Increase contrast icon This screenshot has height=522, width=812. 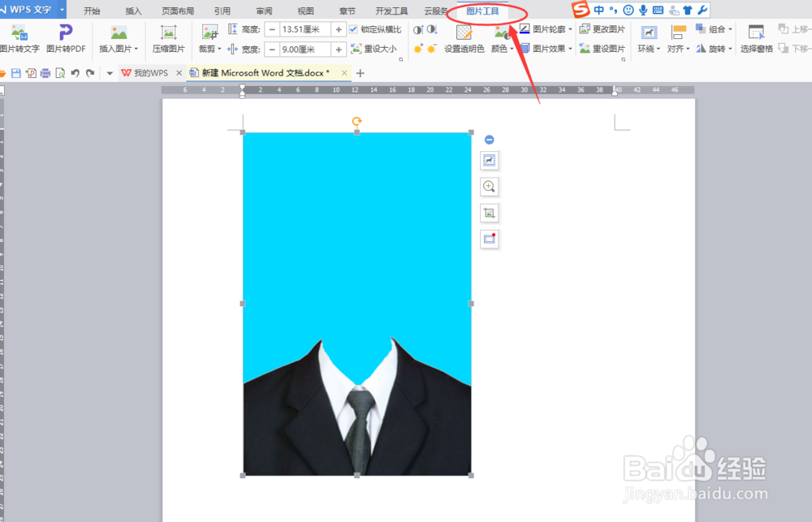(x=418, y=30)
